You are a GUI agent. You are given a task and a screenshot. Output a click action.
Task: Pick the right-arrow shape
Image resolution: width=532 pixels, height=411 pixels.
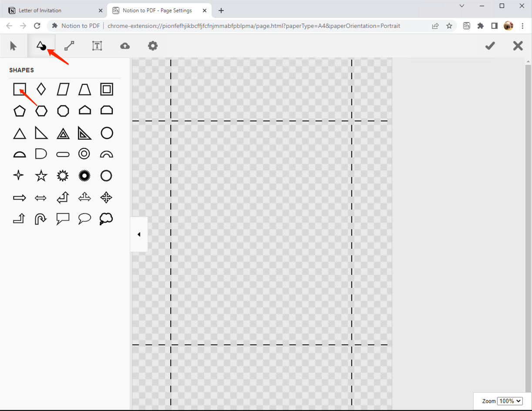click(x=19, y=197)
